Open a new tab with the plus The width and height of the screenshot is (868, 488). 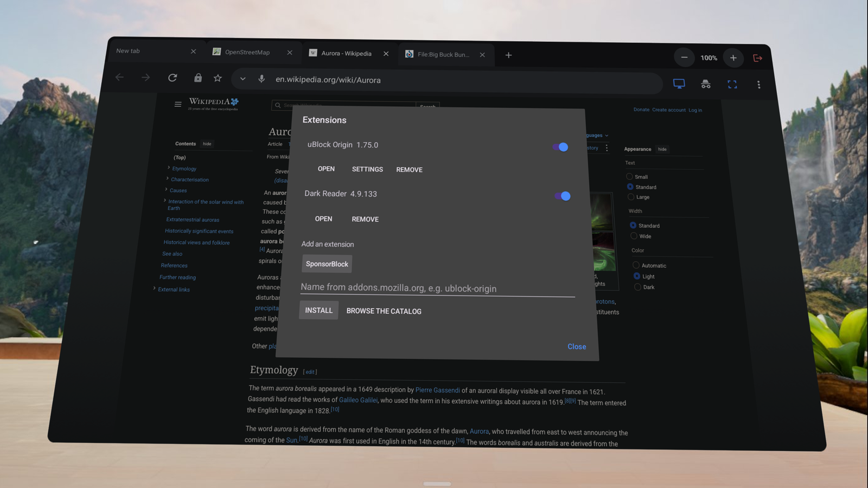click(508, 55)
